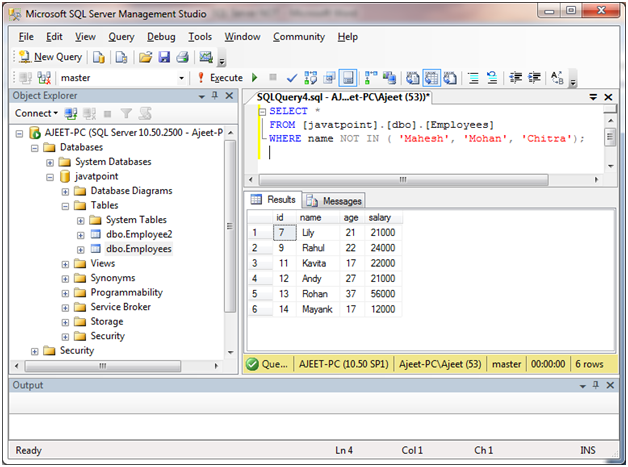
Task: Click the id cell with value 7
Action: (x=284, y=233)
